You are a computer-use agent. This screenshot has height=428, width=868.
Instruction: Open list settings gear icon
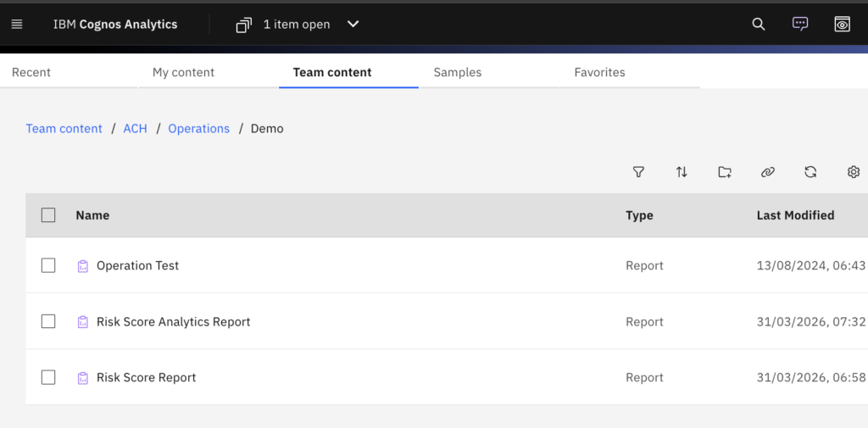click(854, 172)
